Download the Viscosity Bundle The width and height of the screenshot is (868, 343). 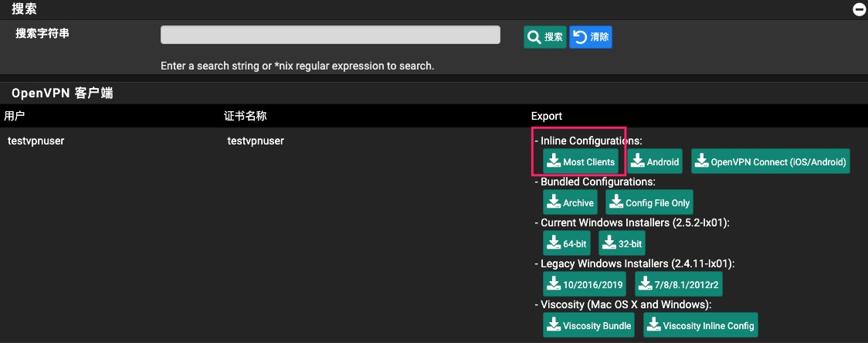click(x=590, y=326)
